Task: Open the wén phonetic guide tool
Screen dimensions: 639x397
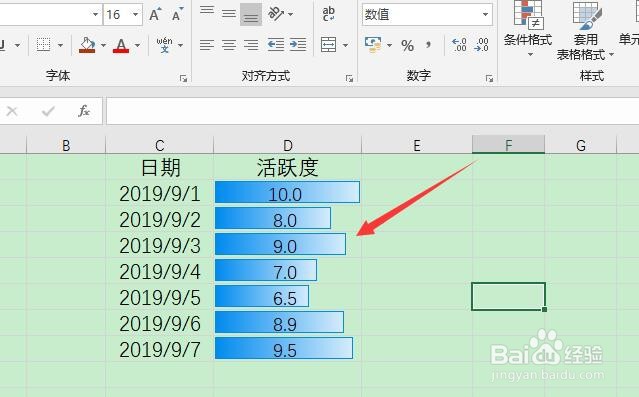Action: [164, 45]
